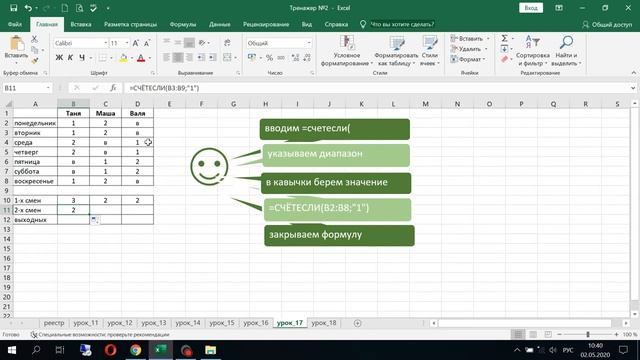
Task: Select sheet tab реестр
Action: [x=54, y=323]
